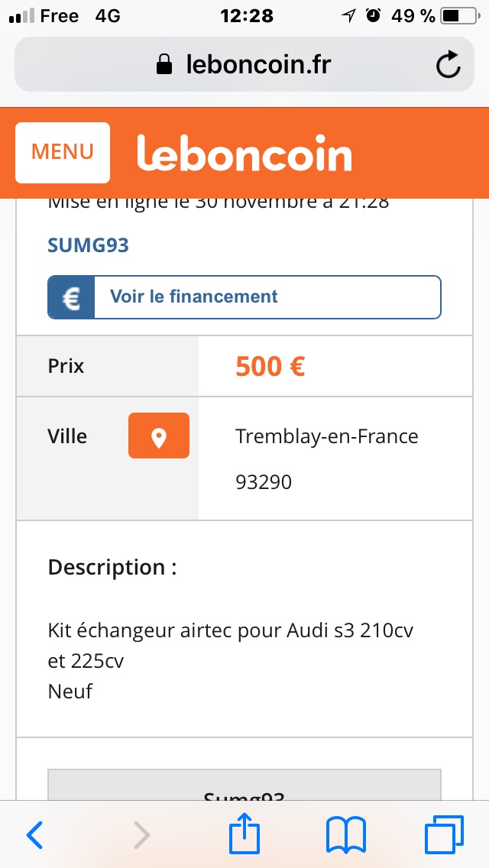Show all open Safari tabs
The image size is (489, 868).
[443, 834]
